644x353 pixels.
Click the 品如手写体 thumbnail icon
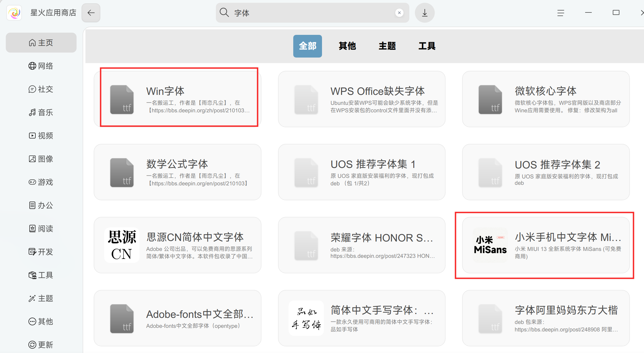click(x=306, y=318)
